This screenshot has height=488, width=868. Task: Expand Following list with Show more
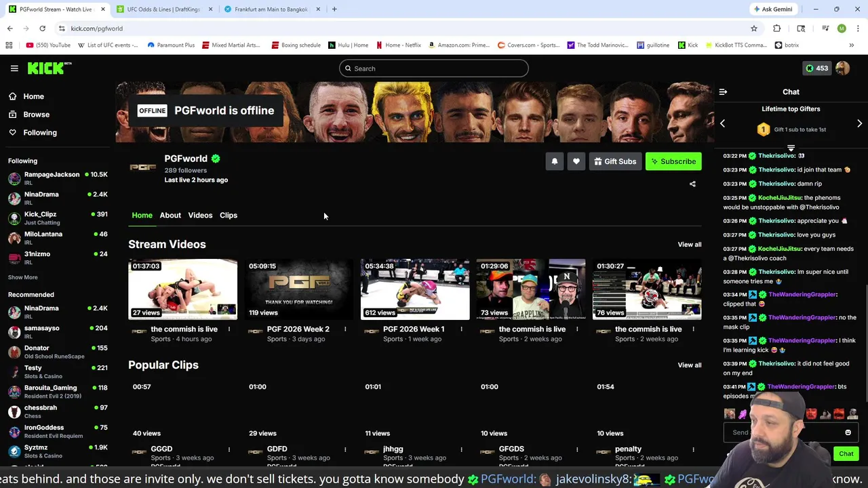tap(23, 277)
